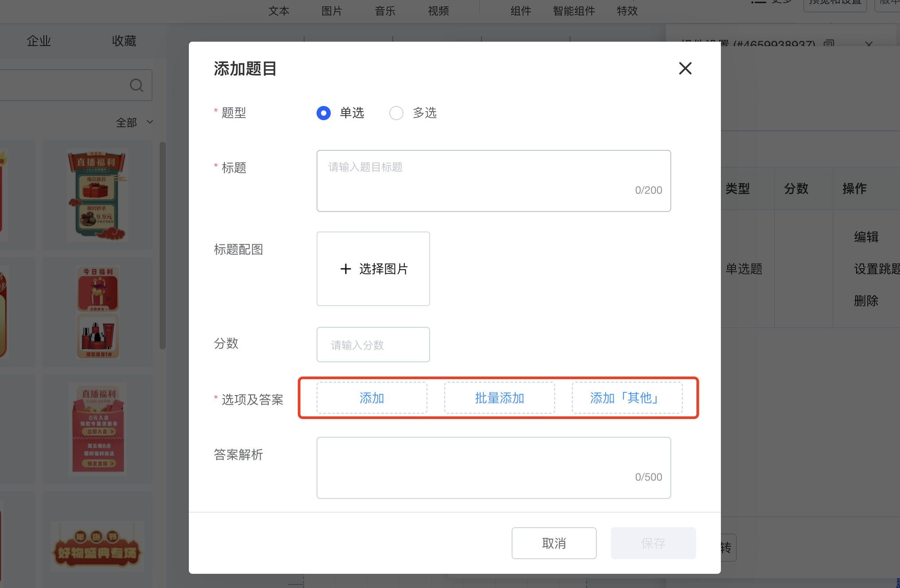Select the 直播福利 template thumbnail at top
Screen dimensions: 900x588
[x=98, y=195]
